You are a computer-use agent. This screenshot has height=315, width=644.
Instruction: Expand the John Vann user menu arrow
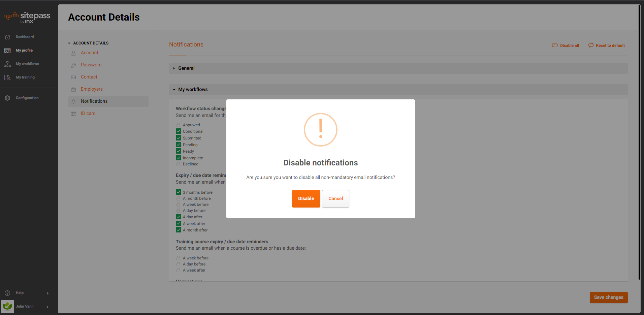click(x=48, y=307)
